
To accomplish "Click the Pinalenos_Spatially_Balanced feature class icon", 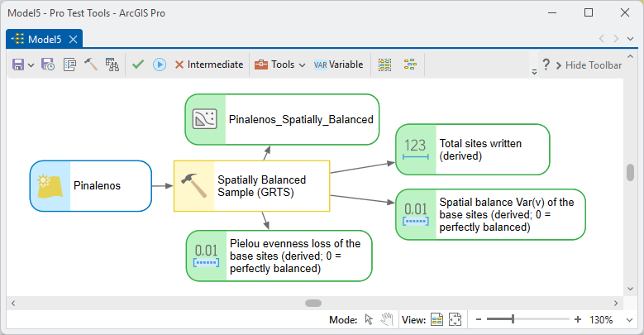I will coord(204,119).
